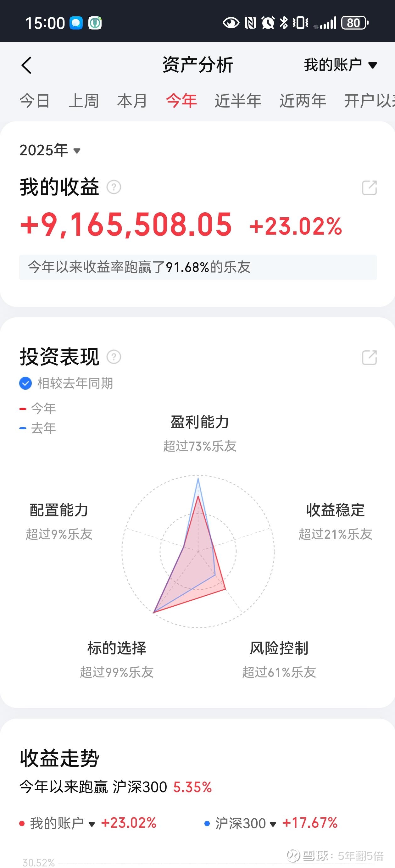Share the 投资表现 card
Viewport: 395px width, 868px height.
tap(369, 358)
